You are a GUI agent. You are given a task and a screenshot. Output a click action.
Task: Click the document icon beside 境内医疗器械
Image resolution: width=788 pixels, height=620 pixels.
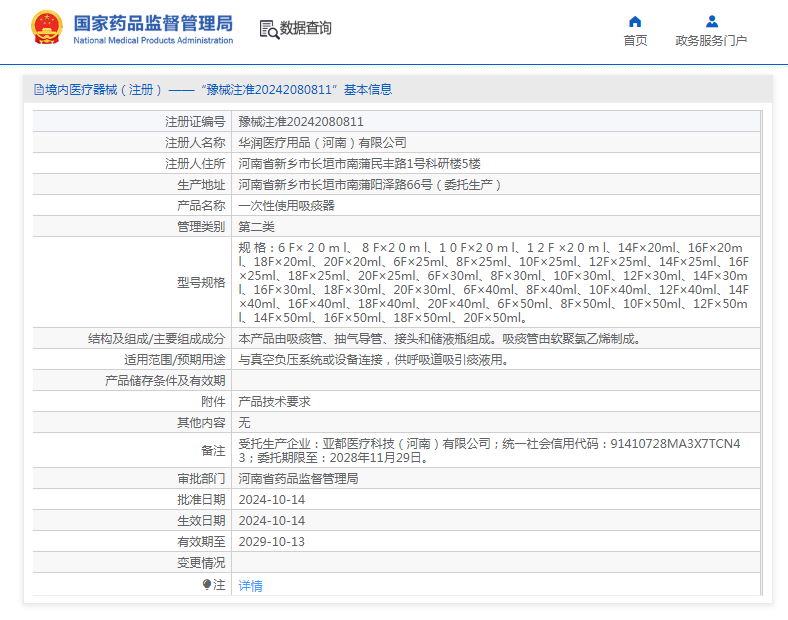tap(39, 89)
